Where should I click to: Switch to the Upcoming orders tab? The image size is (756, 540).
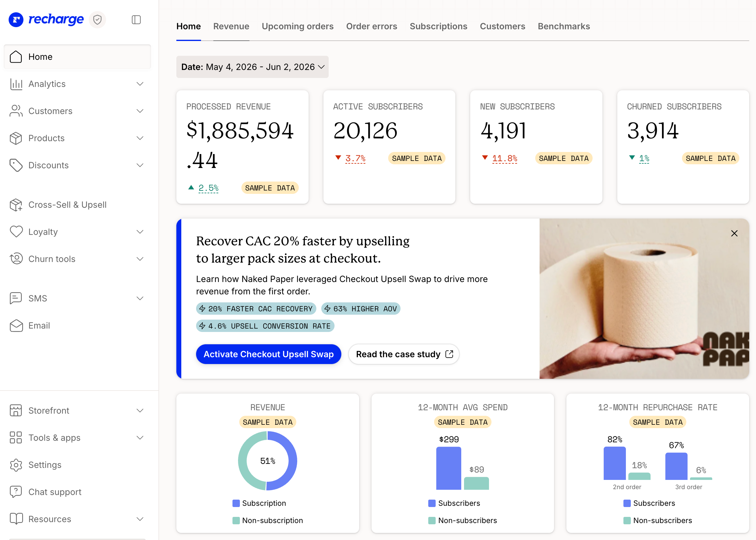click(x=297, y=26)
